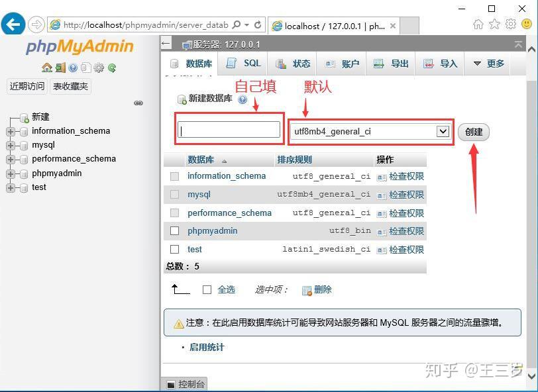This screenshot has height=392, width=538.
Task: Expand phpmyadmin node in tree
Action: coord(11,174)
